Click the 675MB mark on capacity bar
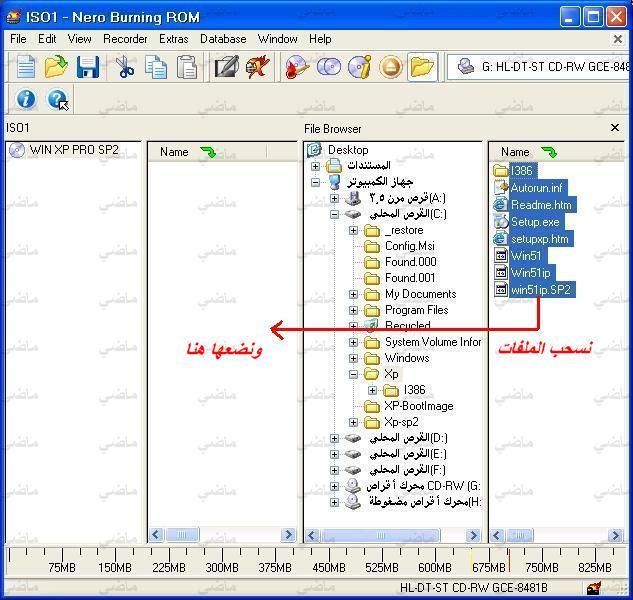633x600 pixels. pos(489,567)
